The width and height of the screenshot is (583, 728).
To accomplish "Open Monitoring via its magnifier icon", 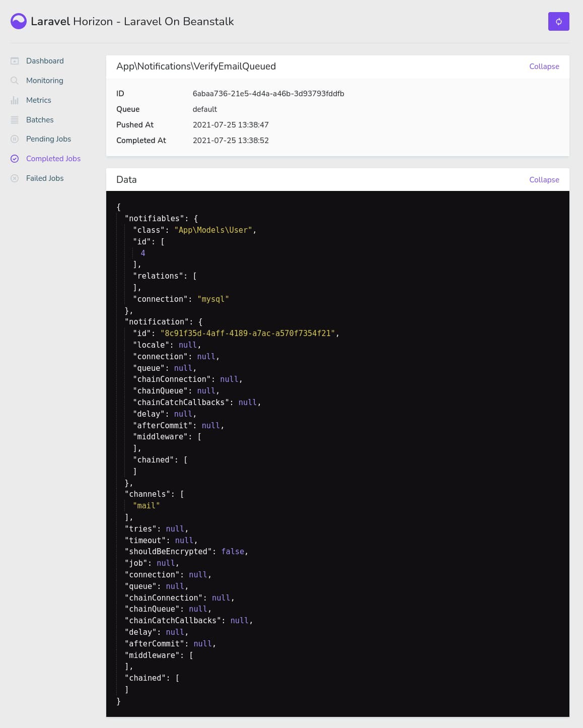I will coord(15,80).
